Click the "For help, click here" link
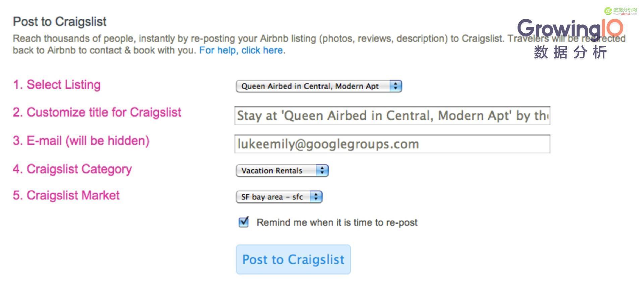This screenshot has height=294, width=644. (241, 50)
